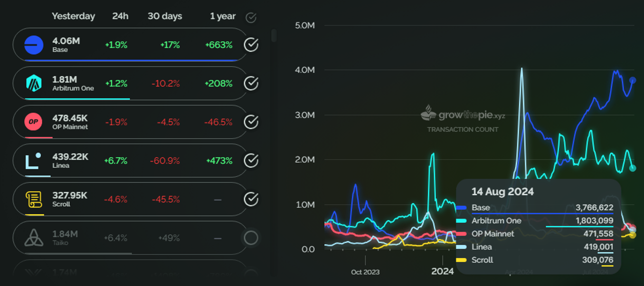Click Base +17% 30-day change
Viewport: 644px width, 286px height.
(170, 45)
